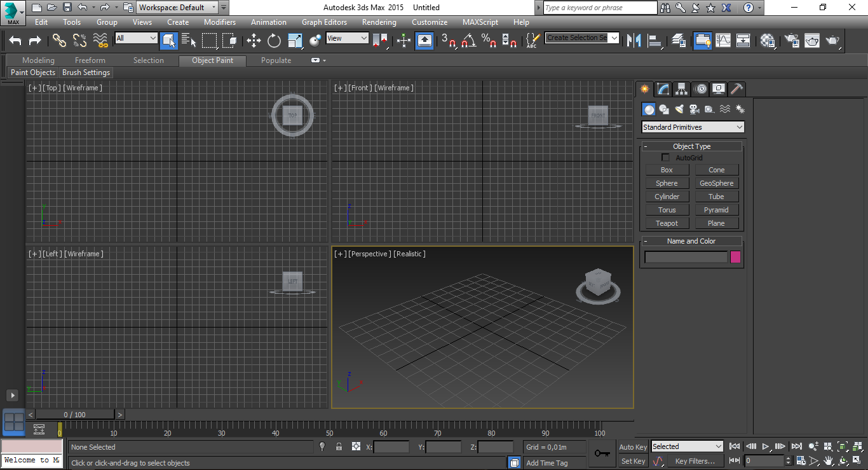Select the Shapes category icon
The width and height of the screenshot is (868, 470).
click(x=664, y=109)
